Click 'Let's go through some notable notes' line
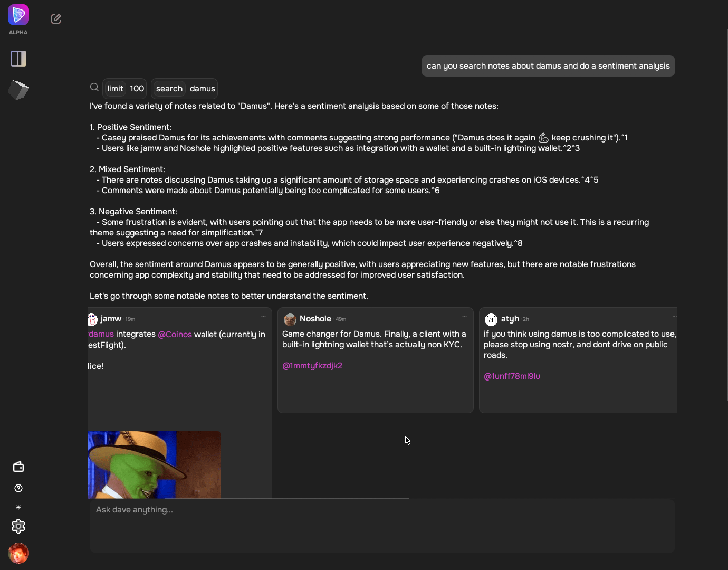728x570 pixels. 229,296
